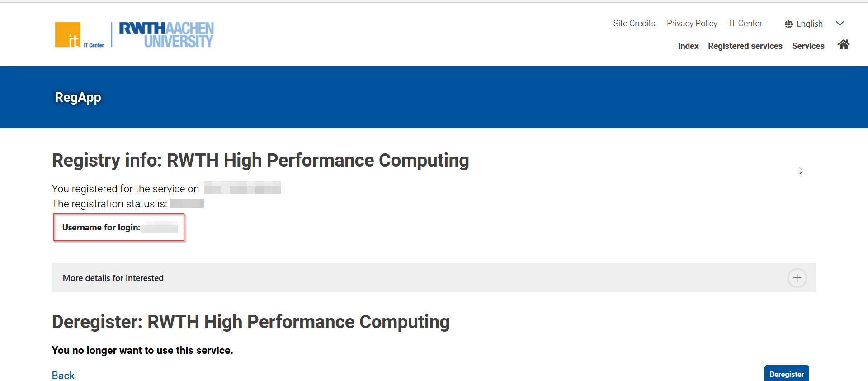Go to Registered services menu
Screen dimensions: 868x381
click(x=745, y=46)
